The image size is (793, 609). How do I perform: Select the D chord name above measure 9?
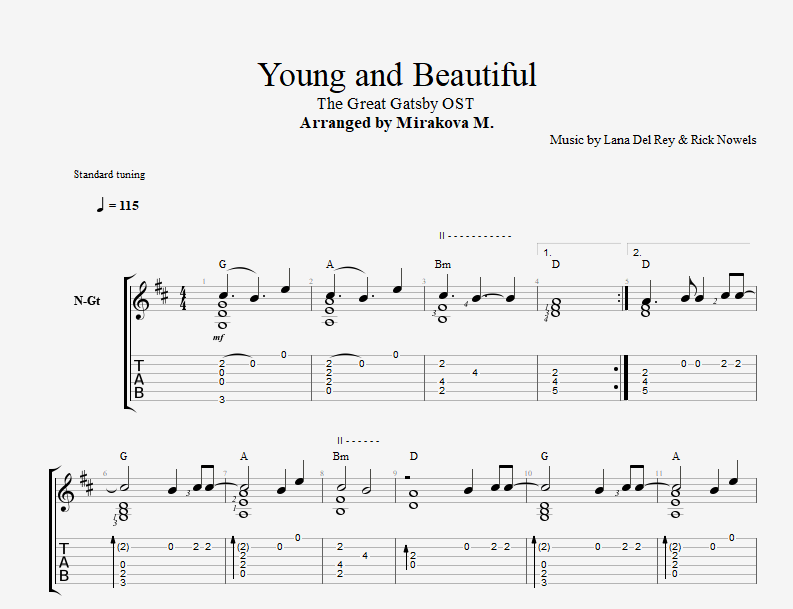(x=414, y=456)
